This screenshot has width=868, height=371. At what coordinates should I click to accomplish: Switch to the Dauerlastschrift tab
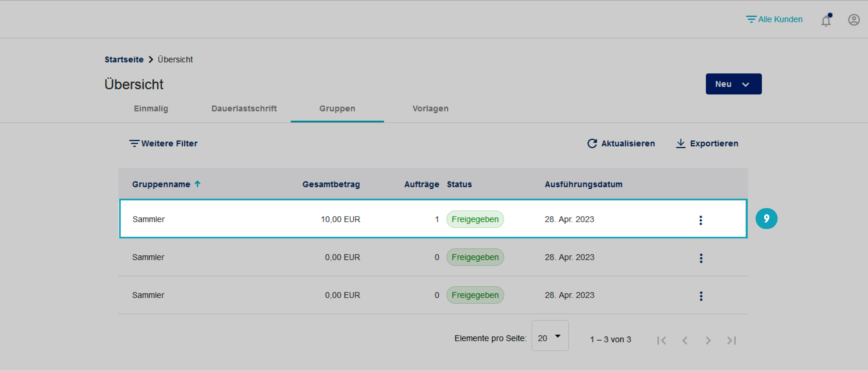tap(244, 109)
